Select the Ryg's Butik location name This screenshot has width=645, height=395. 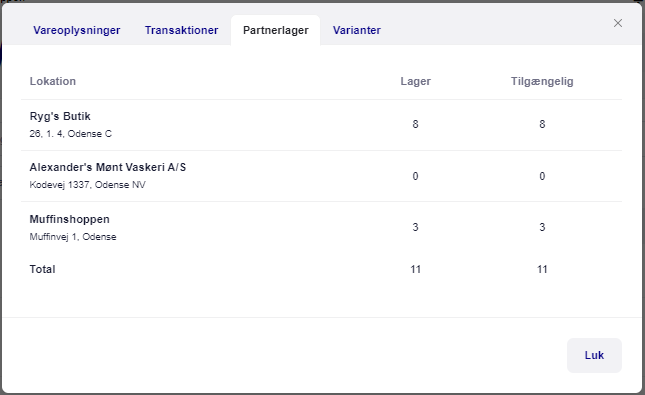pos(60,116)
